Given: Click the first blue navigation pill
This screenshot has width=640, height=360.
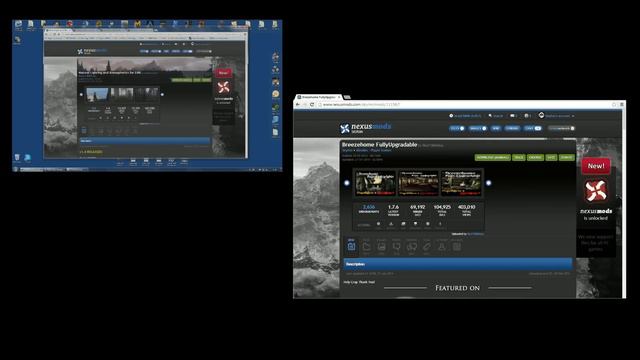Looking at the screenshot, I should point(457,128).
